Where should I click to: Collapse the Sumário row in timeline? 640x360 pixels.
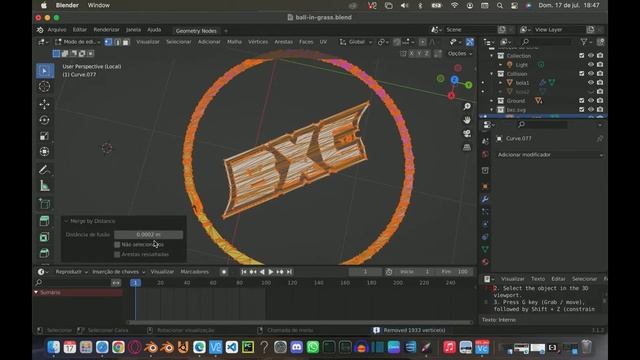tap(36, 292)
